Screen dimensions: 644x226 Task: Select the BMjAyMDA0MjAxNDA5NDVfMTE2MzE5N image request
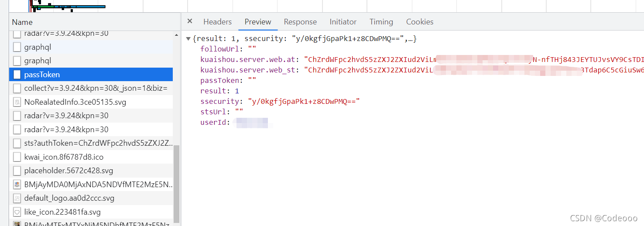[x=91, y=185]
